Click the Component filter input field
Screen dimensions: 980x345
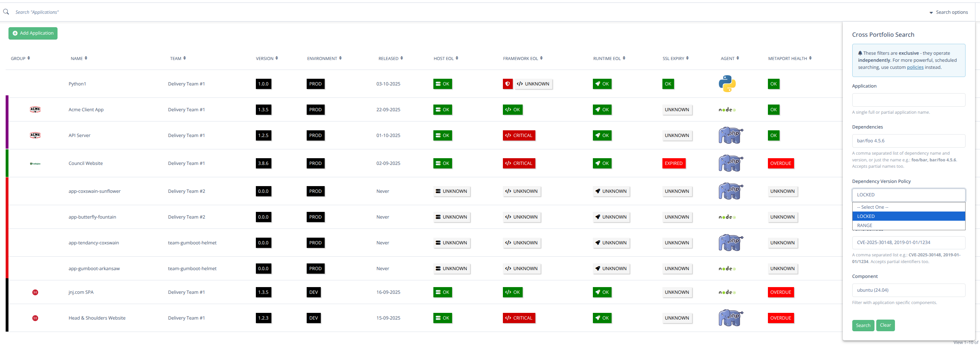(x=909, y=290)
